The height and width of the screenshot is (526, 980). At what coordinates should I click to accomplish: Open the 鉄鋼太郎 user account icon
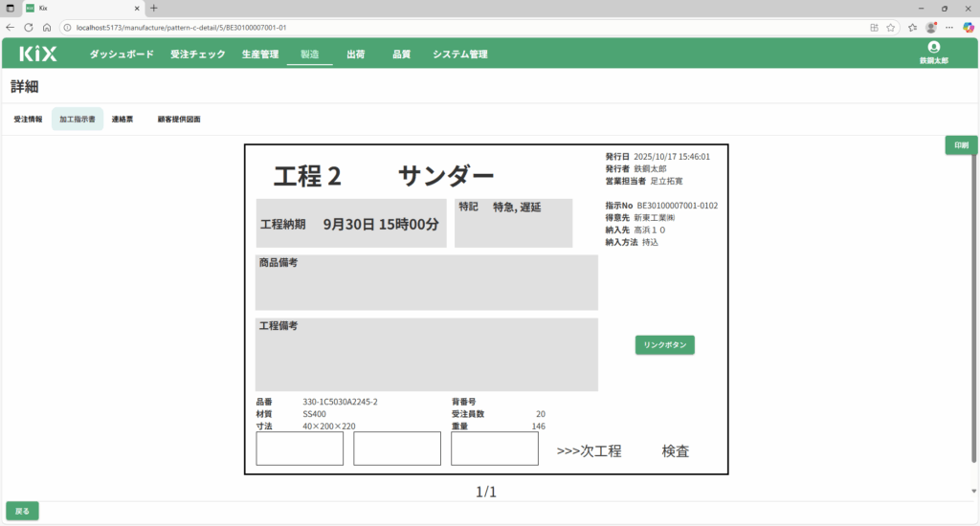[x=933, y=48]
